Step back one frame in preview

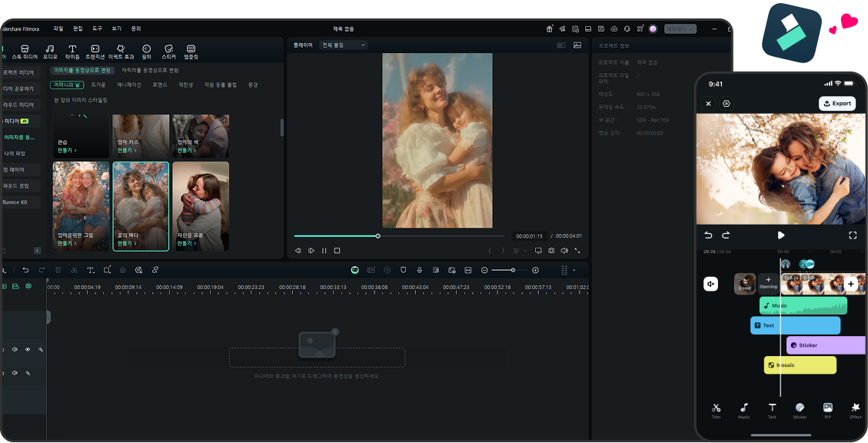click(298, 251)
